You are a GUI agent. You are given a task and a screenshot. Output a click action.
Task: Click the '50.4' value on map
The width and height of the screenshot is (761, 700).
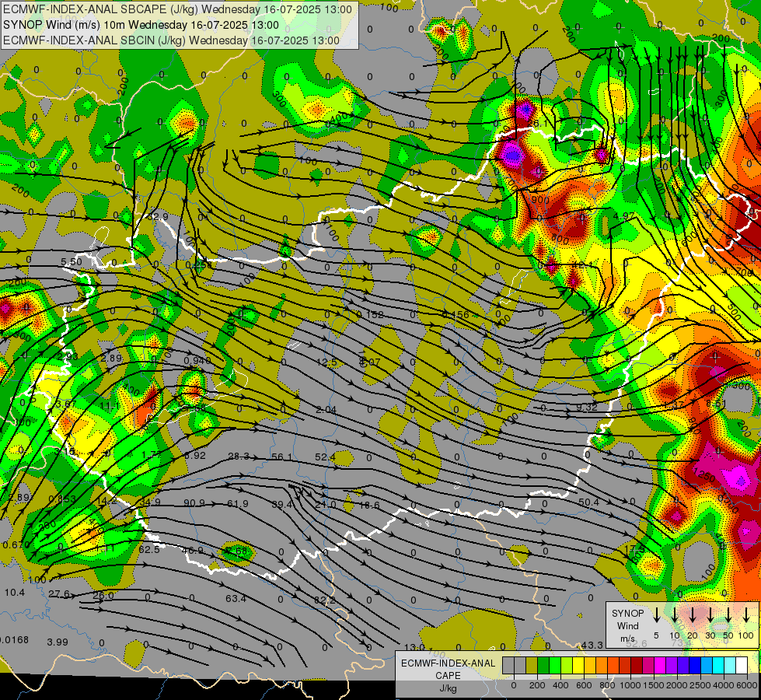click(x=588, y=502)
